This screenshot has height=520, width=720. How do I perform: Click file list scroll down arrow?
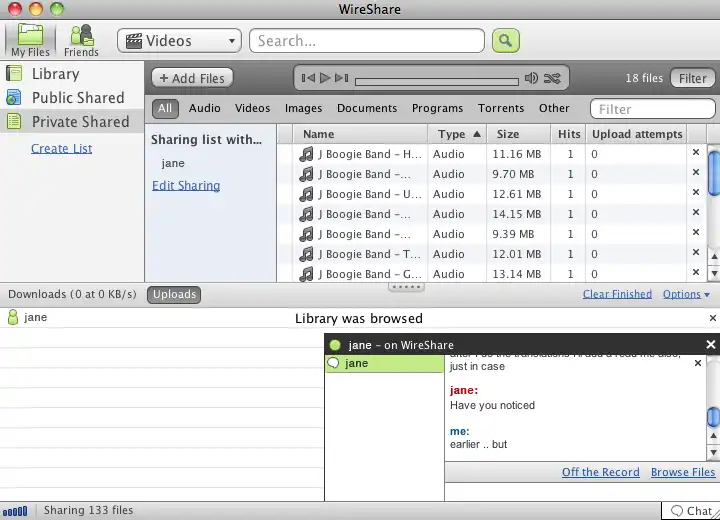[x=714, y=273]
